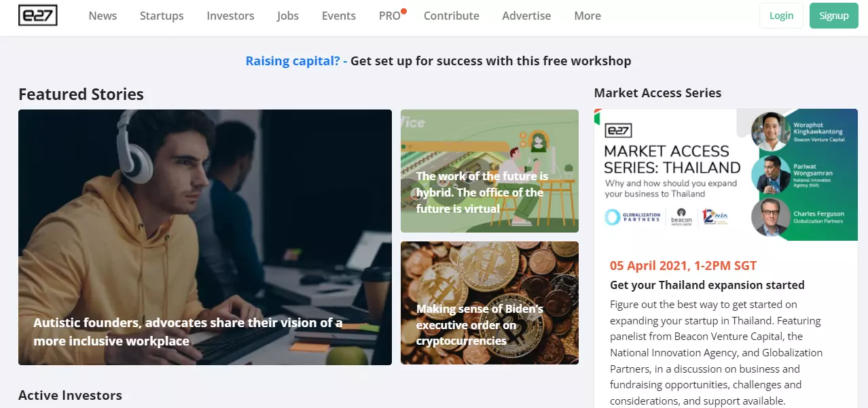Click Pariwat Wongsamran's speaker photo

[x=772, y=174]
